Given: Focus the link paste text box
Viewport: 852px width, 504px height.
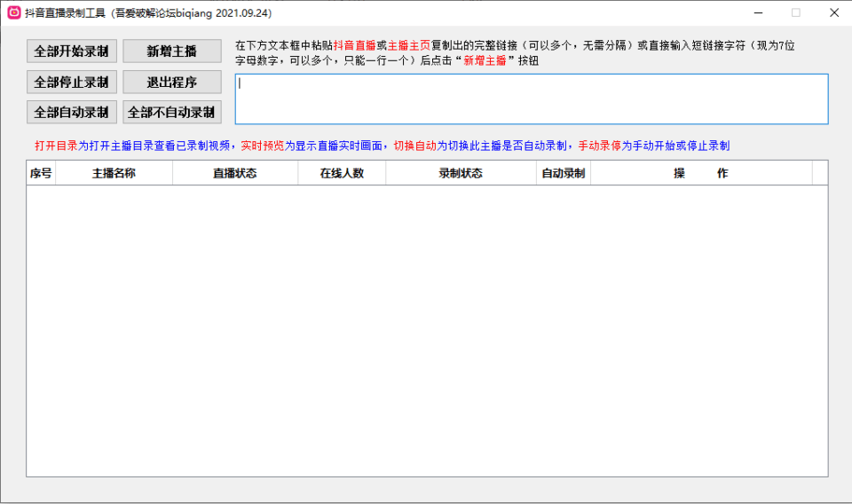Looking at the screenshot, I should click(x=532, y=98).
